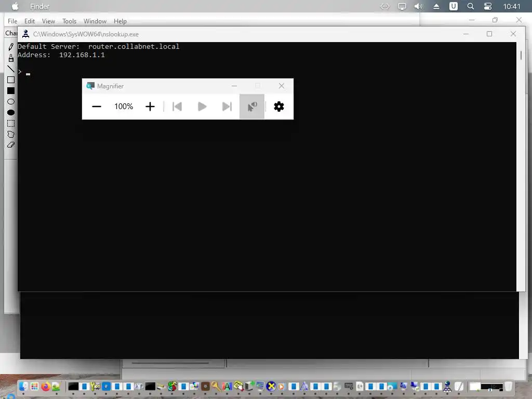
Task: Maximize the nslookup.exe console window
Action: (x=489, y=34)
